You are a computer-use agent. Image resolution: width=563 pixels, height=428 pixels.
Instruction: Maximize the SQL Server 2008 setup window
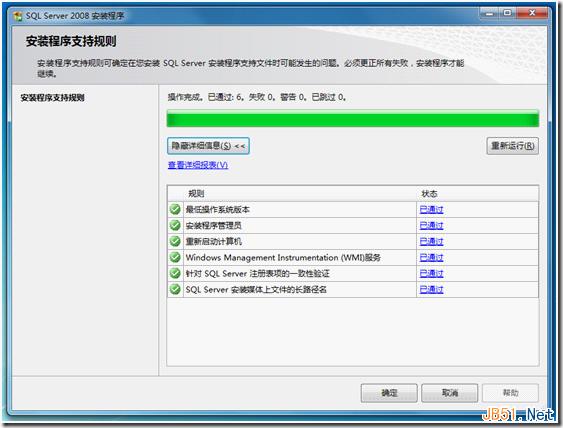tap(507, 13)
